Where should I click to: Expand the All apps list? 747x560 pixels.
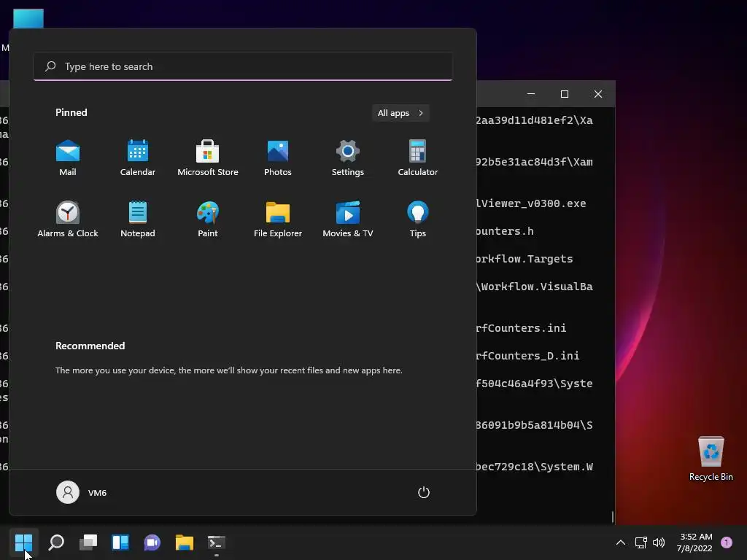click(x=400, y=113)
